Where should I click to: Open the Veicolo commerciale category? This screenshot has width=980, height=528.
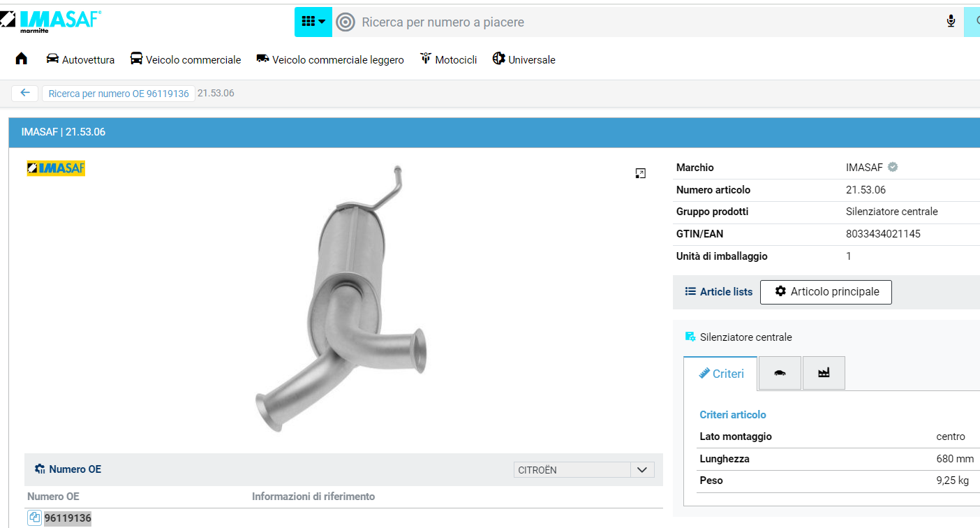coord(186,59)
